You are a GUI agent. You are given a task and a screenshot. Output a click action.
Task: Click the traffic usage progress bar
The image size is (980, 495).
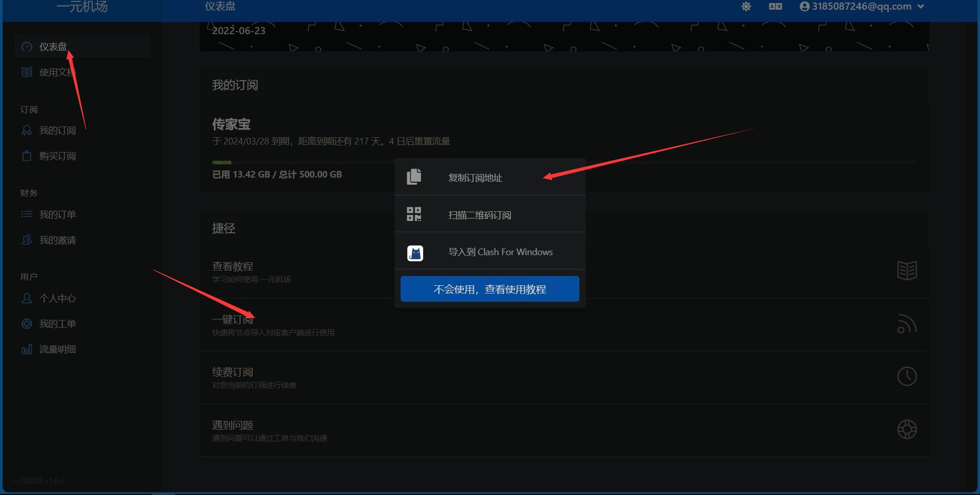pos(564,162)
